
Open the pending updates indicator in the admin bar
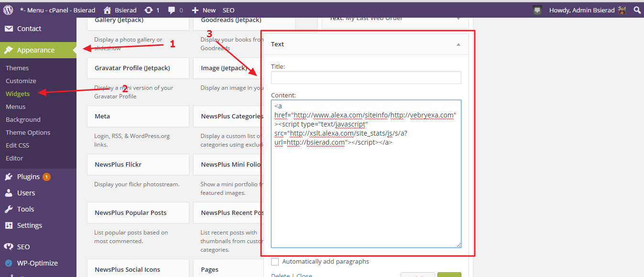pos(152,10)
